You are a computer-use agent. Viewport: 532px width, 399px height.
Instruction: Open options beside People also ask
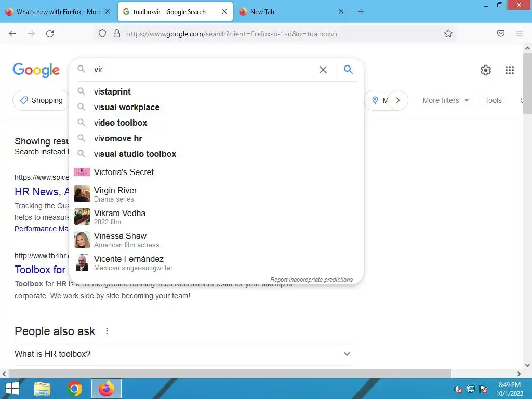point(107,331)
